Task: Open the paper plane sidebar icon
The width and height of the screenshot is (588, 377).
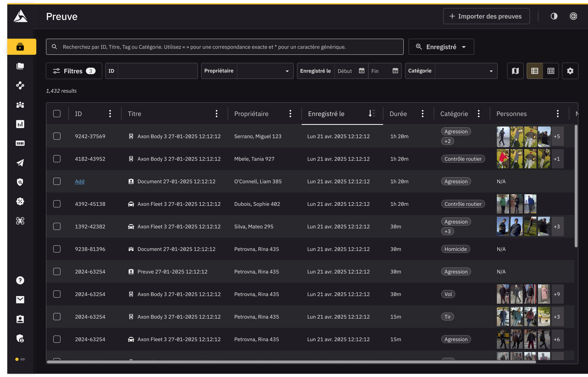Action: click(20, 163)
